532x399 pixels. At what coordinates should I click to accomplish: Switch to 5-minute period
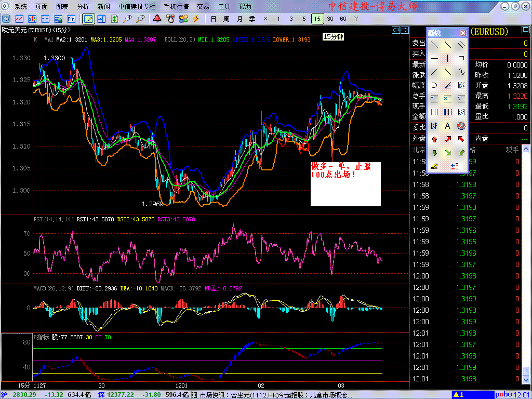point(304,19)
